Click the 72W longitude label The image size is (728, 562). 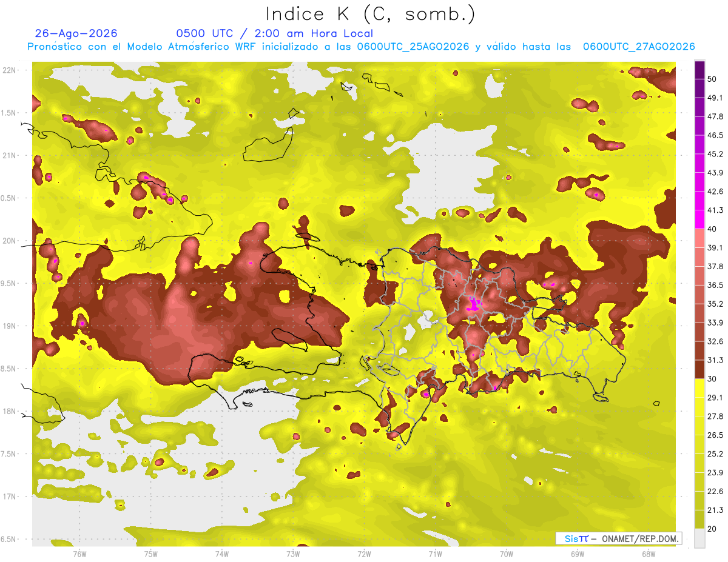tap(365, 554)
